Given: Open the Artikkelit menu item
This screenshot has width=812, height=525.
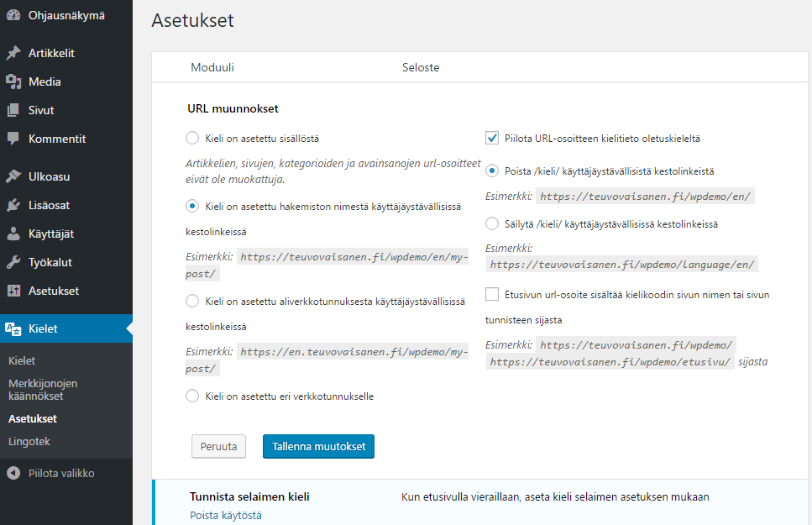Looking at the screenshot, I should (x=51, y=53).
